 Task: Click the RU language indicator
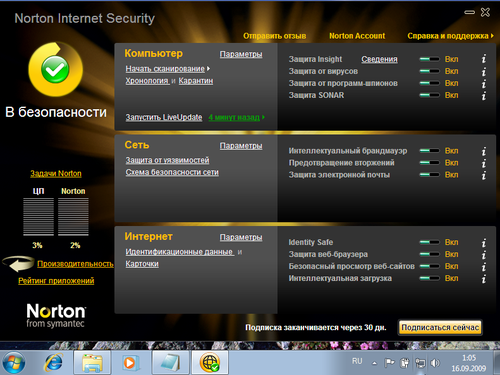click(x=357, y=361)
